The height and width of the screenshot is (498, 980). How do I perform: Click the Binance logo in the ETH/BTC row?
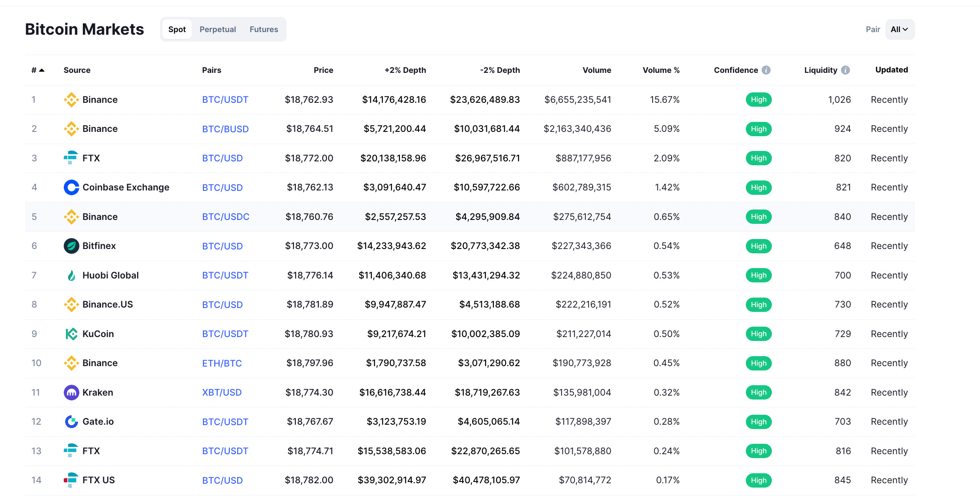point(71,363)
